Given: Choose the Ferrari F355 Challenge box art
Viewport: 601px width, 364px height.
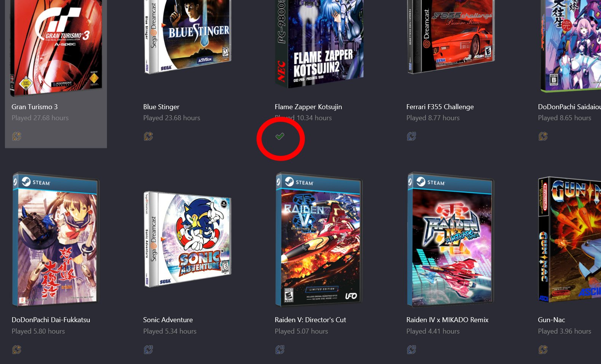Looking at the screenshot, I should point(451,36).
